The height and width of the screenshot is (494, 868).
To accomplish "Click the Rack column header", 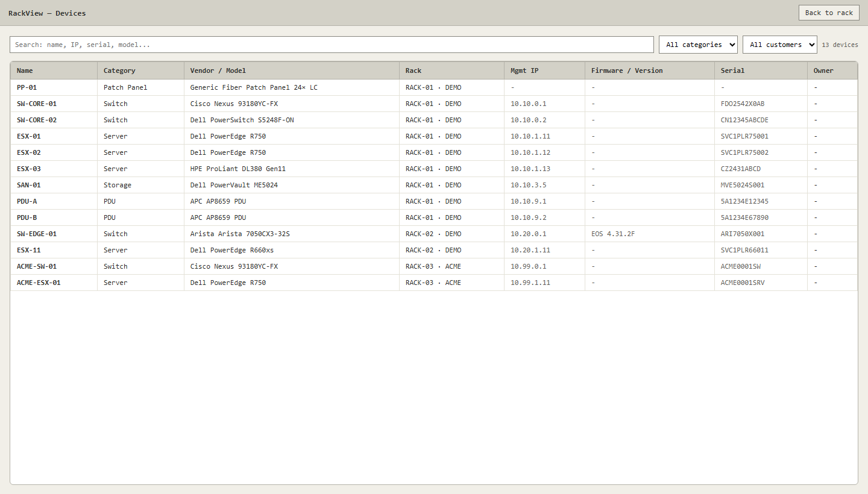I will point(451,70).
